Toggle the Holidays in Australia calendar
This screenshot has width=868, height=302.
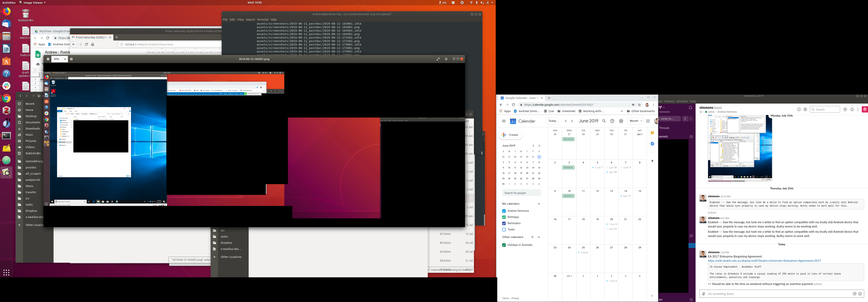[x=504, y=245]
